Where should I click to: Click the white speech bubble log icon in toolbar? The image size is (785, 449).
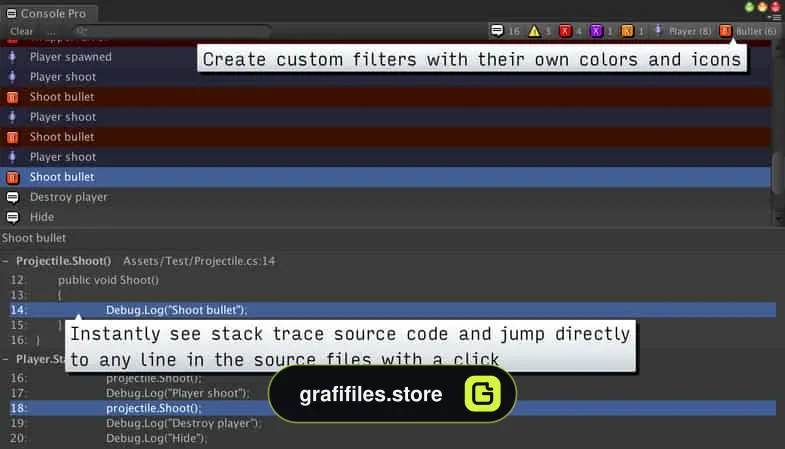click(x=497, y=31)
